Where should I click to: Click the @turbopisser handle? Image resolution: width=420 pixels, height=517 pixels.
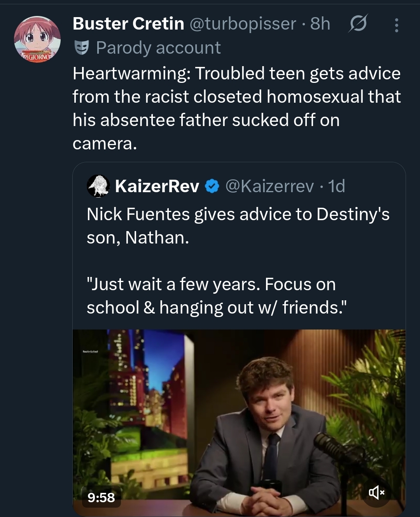point(243,24)
